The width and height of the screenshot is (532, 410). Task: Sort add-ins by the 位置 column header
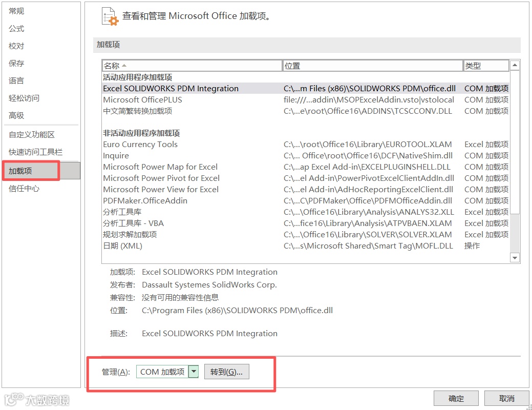click(x=373, y=66)
